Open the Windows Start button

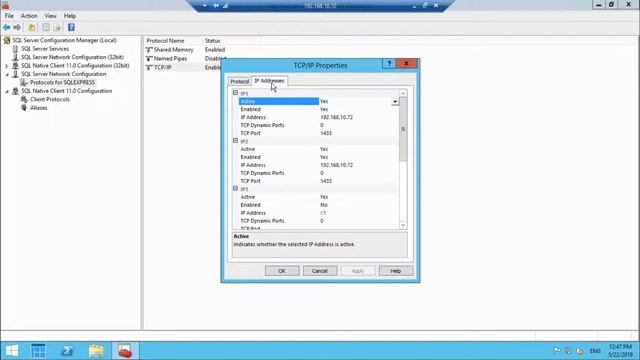point(12,351)
